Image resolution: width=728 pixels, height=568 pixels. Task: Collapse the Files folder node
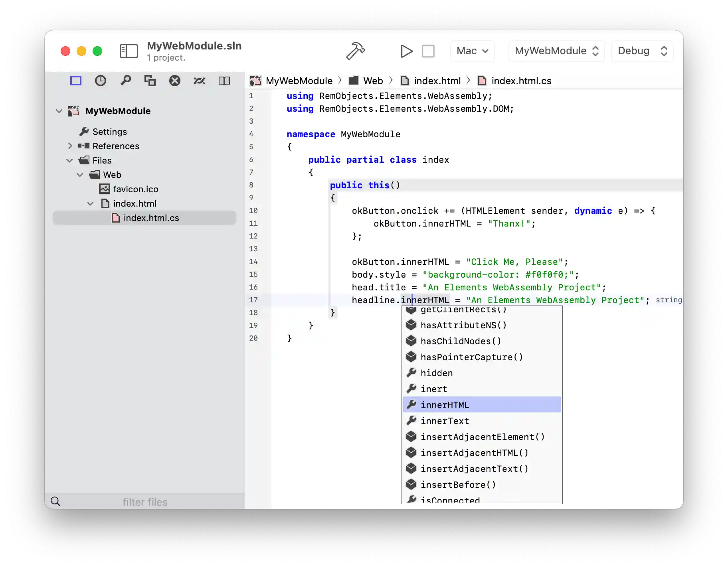click(x=70, y=160)
